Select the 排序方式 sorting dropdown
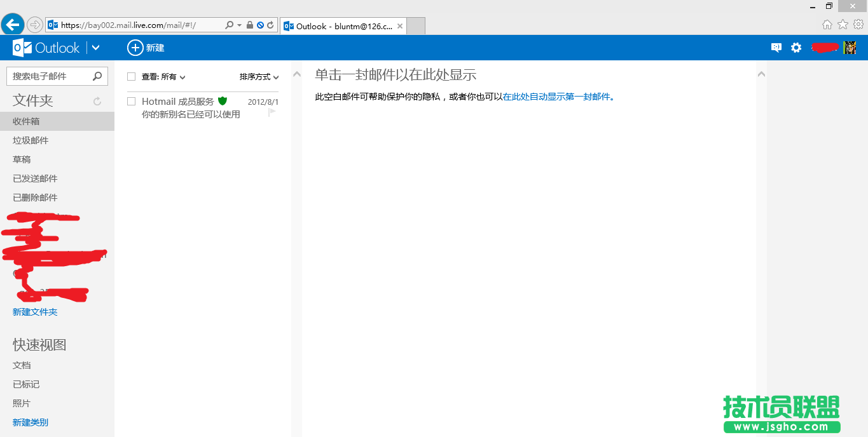Viewport: 868px width, 437px height. [257, 76]
